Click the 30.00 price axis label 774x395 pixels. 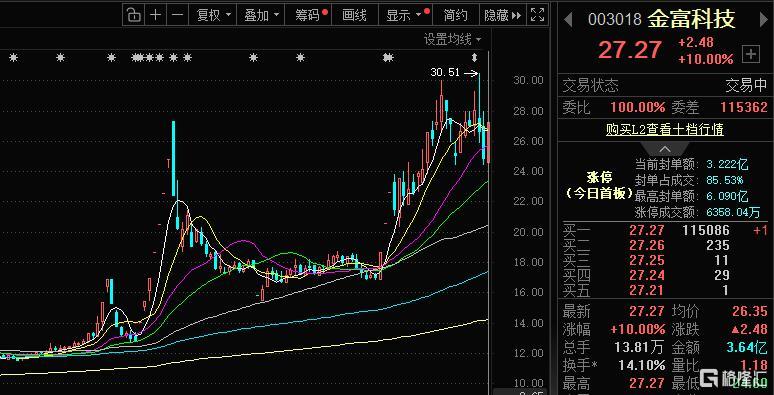(528, 80)
